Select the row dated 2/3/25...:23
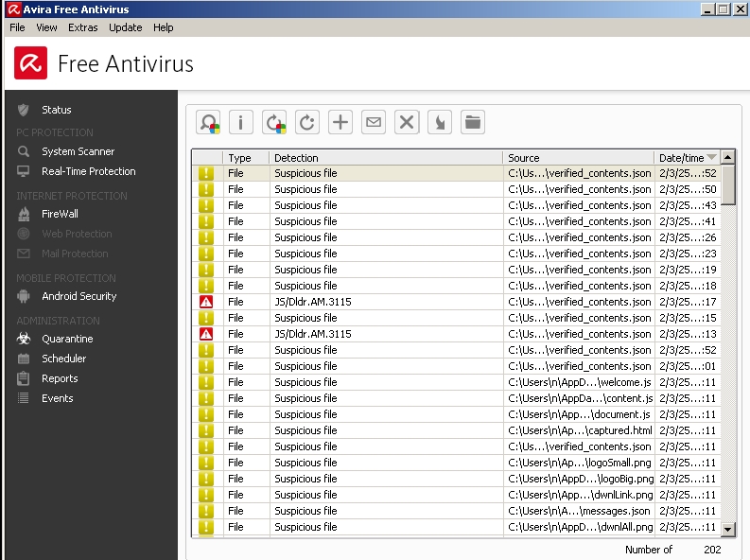Image resolution: width=750 pixels, height=560 pixels. (456, 254)
